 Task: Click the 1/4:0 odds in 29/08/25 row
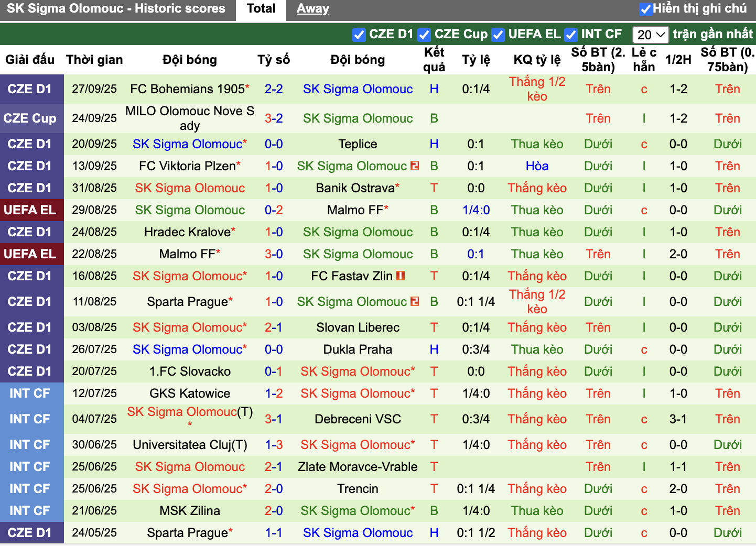click(476, 210)
